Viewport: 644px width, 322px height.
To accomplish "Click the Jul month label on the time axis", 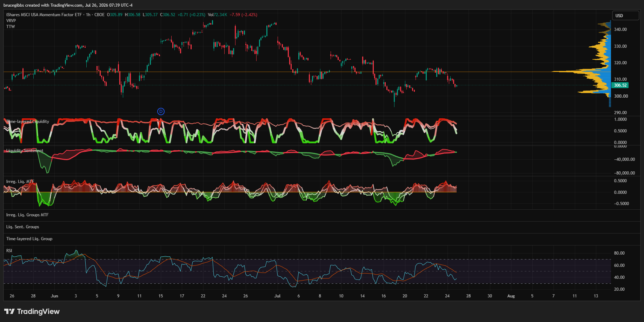I will point(277,296).
